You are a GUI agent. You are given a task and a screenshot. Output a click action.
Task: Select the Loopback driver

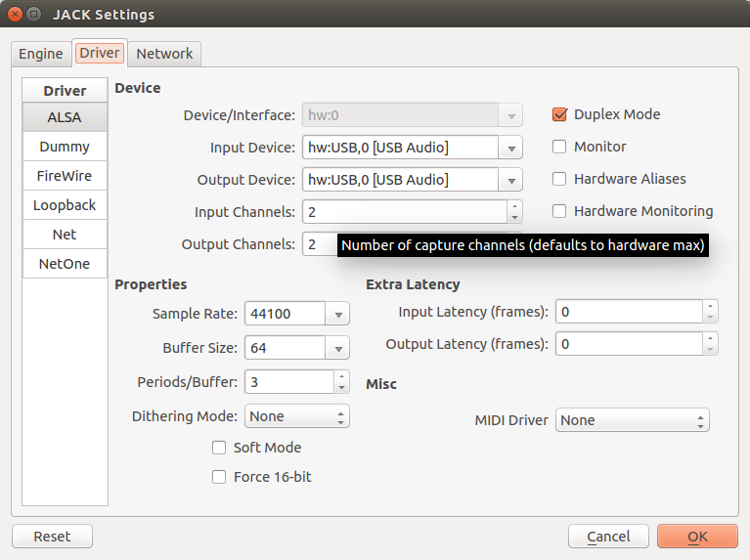coord(65,205)
